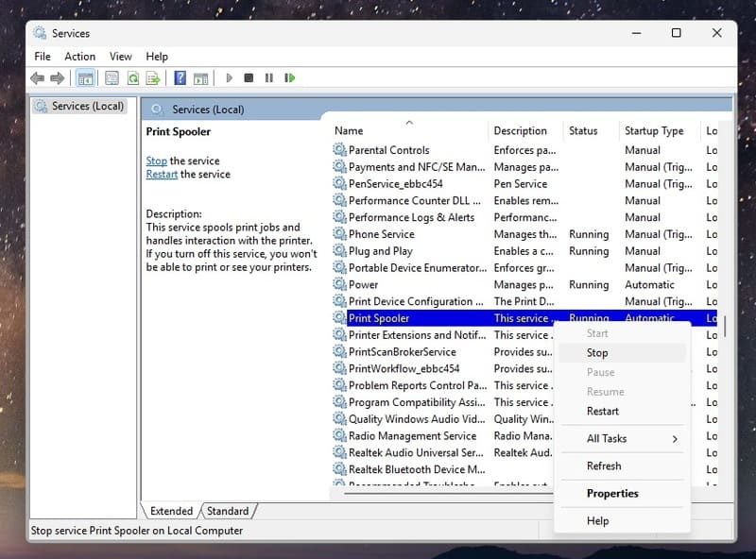Select the Parental Controls service gear icon

tap(339, 150)
